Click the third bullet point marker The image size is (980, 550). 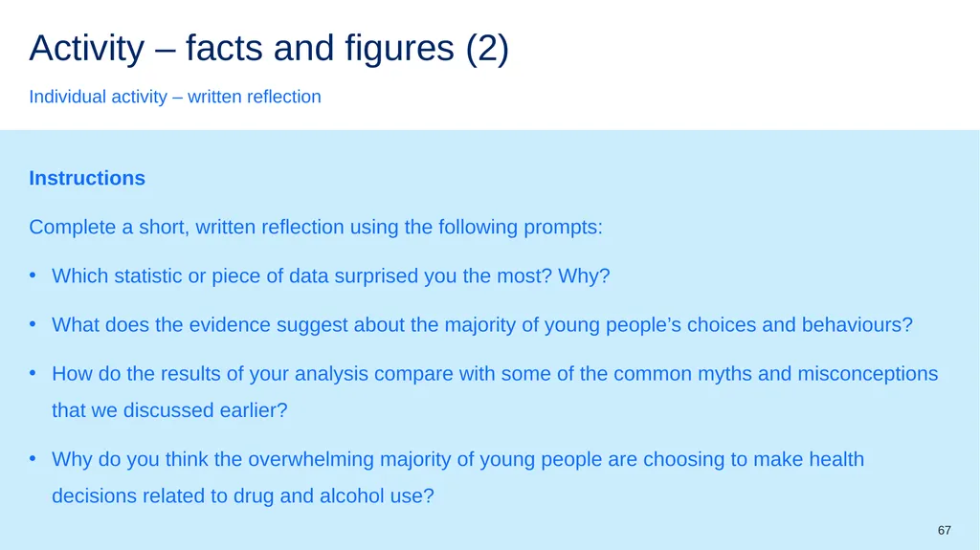33,373
